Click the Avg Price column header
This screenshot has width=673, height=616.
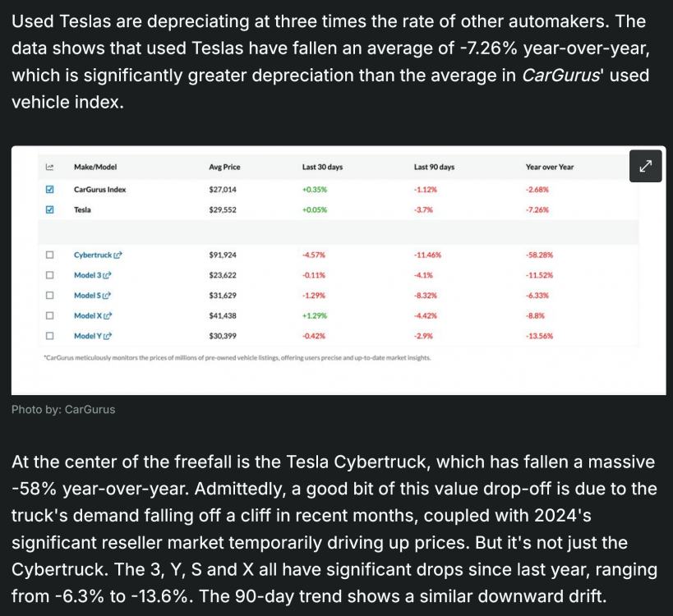coord(224,168)
